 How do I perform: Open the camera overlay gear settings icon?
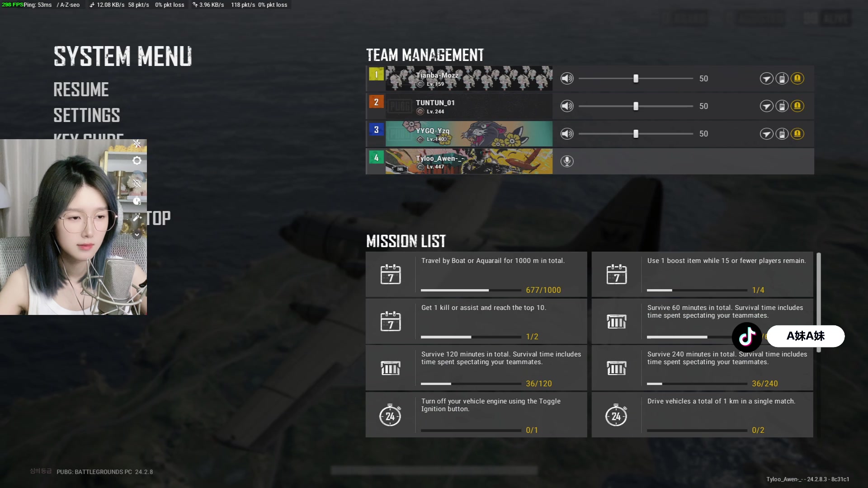(x=137, y=160)
